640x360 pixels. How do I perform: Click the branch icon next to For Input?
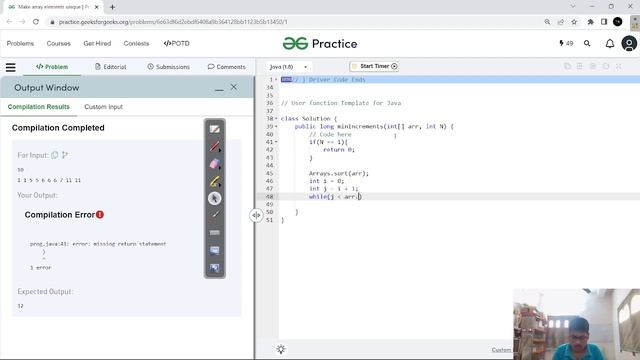coord(64,155)
